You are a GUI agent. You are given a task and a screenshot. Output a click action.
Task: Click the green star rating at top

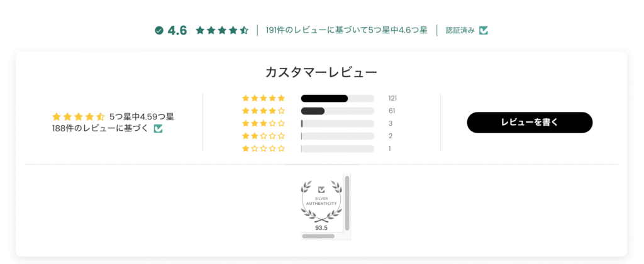pyautogui.click(x=222, y=30)
